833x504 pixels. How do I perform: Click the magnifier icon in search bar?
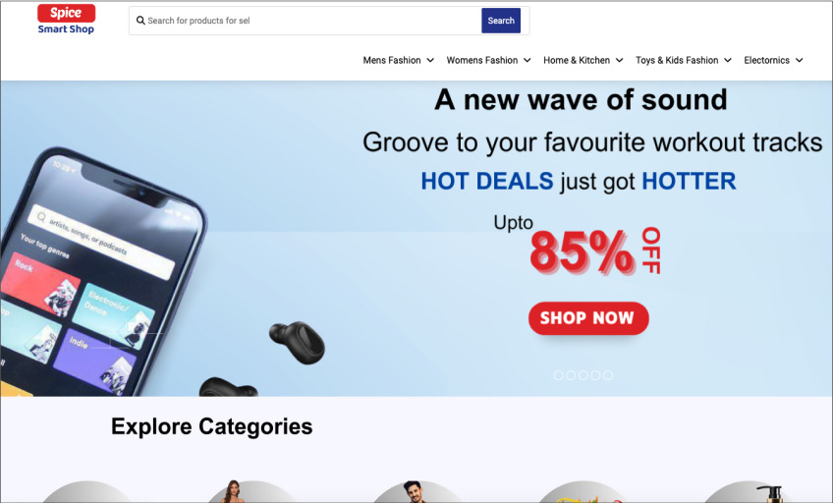(x=140, y=21)
